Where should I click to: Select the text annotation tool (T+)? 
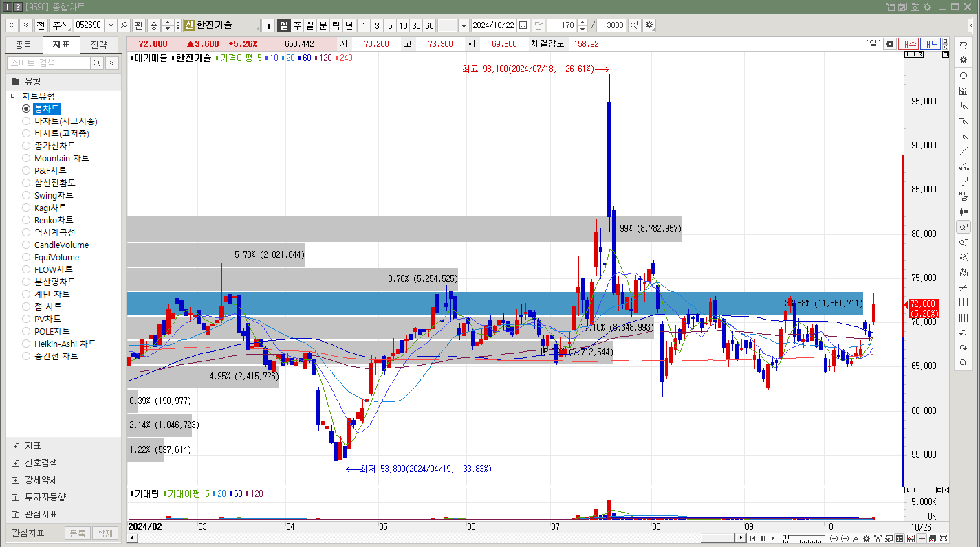tap(963, 182)
